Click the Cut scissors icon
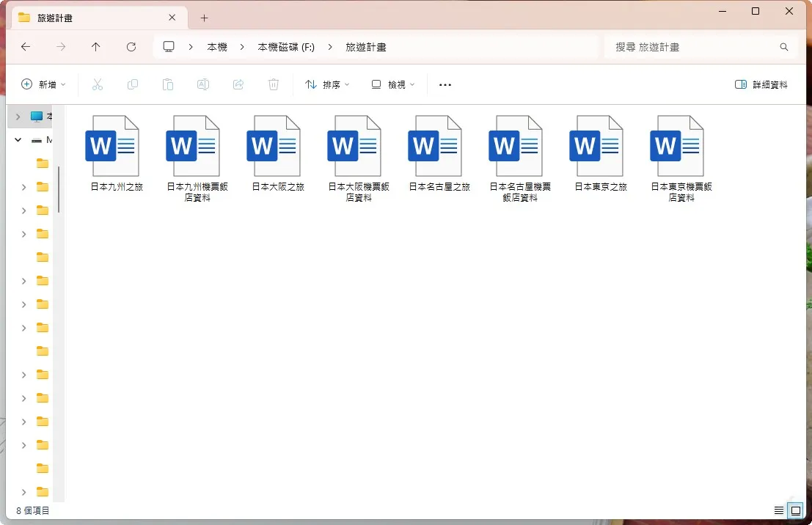This screenshot has width=812, height=525. tap(98, 84)
